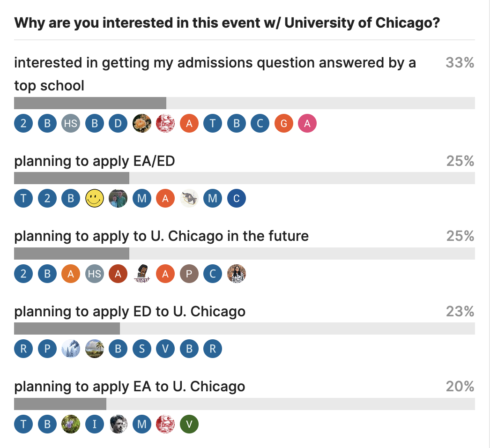
Task: Click the pink A avatar
Action: [x=307, y=124]
